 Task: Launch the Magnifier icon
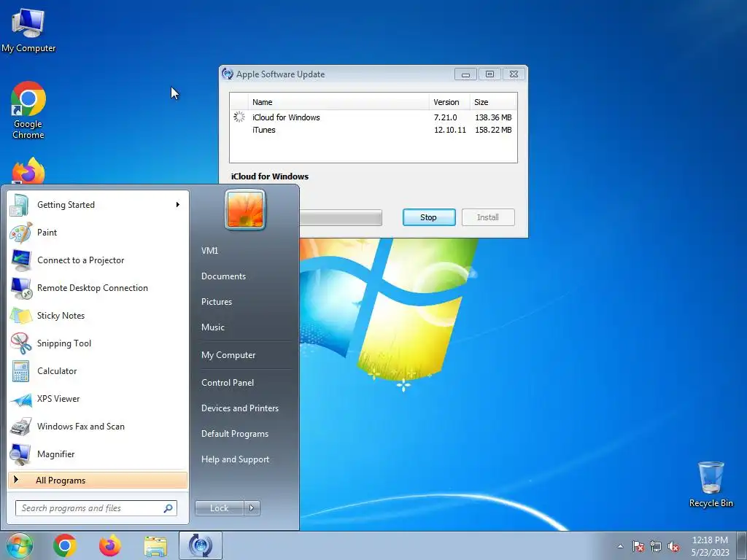[x=20, y=454]
